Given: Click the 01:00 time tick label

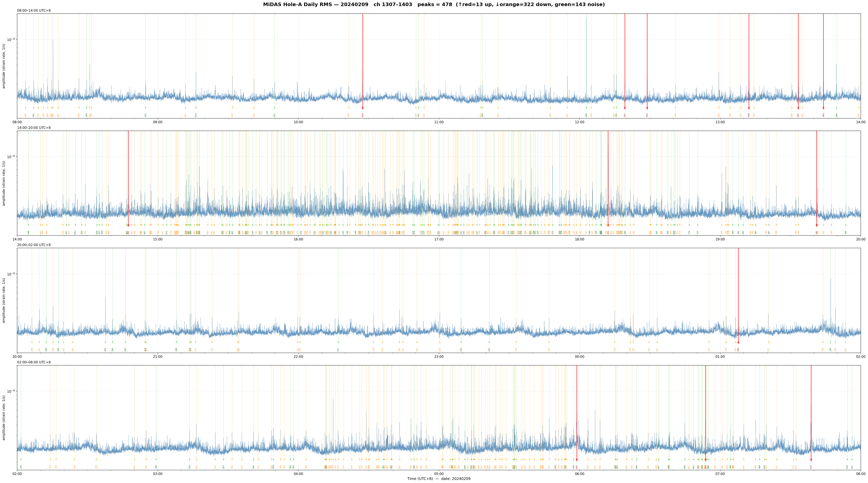Looking at the screenshot, I should [720, 356].
